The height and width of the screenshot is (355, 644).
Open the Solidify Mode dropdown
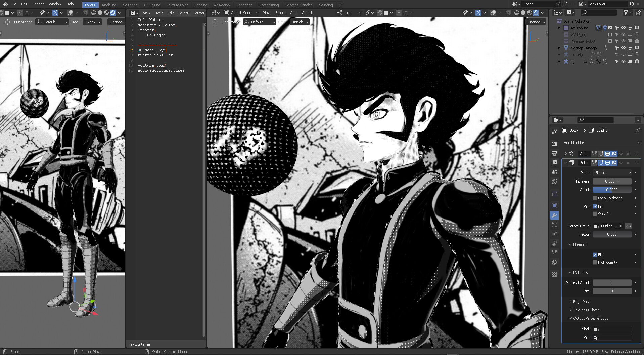tap(612, 173)
